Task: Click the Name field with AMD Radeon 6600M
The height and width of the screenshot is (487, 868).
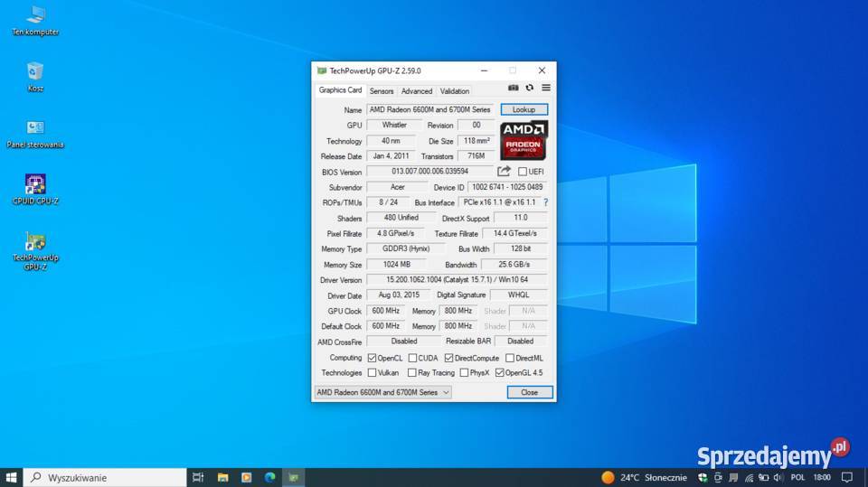Action: (x=430, y=109)
